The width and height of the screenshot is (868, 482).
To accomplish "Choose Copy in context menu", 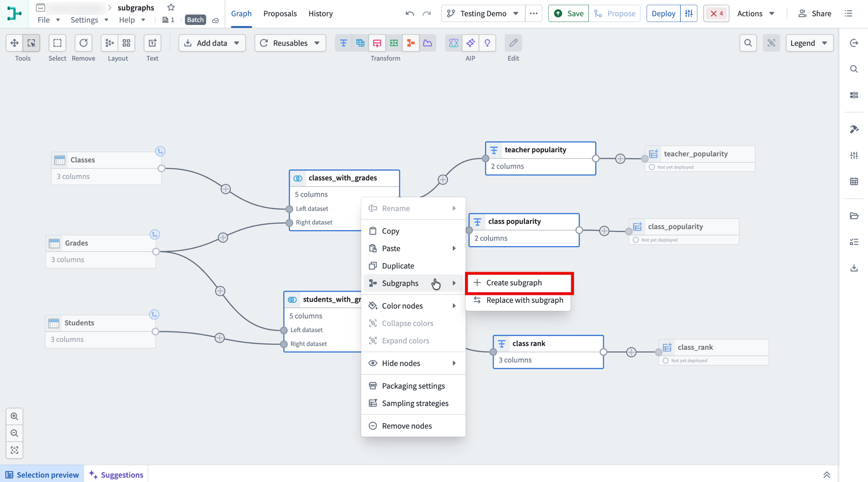I will click(413, 231).
